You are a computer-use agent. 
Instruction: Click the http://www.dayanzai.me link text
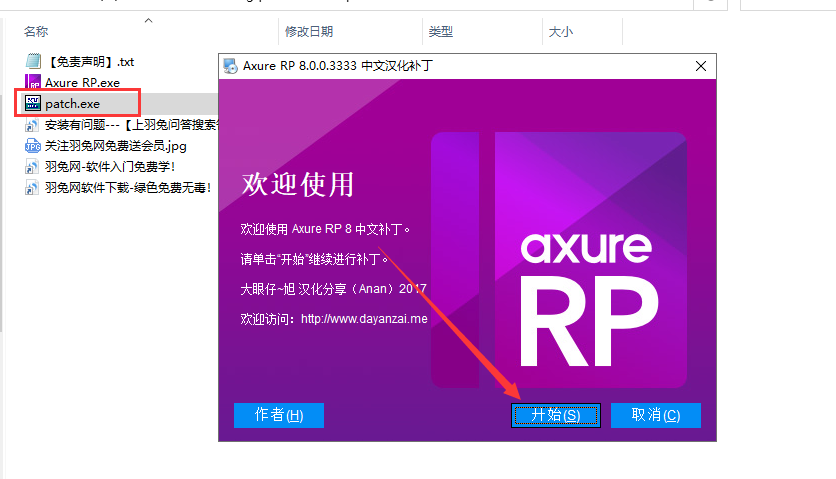pos(364,319)
